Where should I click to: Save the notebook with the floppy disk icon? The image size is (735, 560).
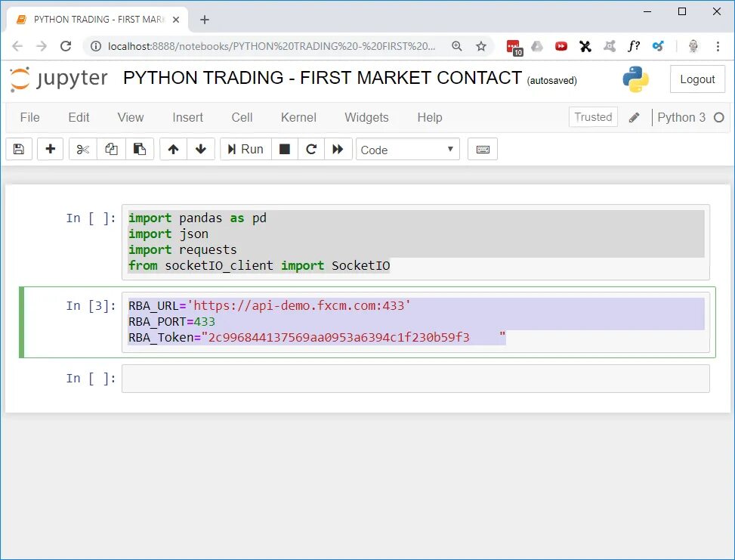coord(19,149)
